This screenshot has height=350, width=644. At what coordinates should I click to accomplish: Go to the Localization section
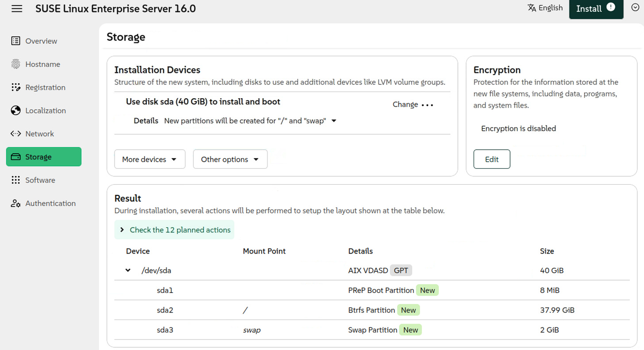pyautogui.click(x=46, y=110)
